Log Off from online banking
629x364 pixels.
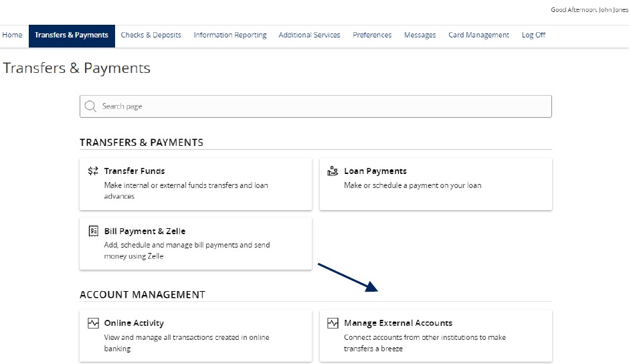coord(533,35)
